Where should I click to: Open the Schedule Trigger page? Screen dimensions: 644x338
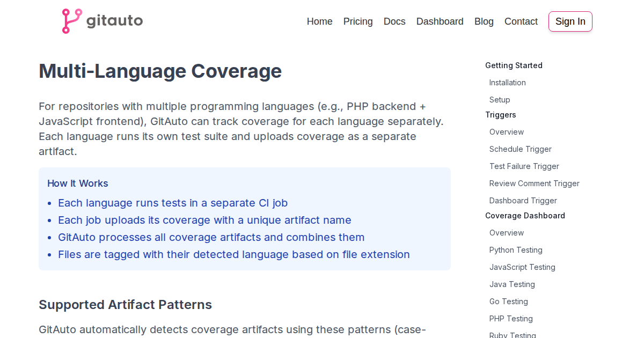coord(521,149)
